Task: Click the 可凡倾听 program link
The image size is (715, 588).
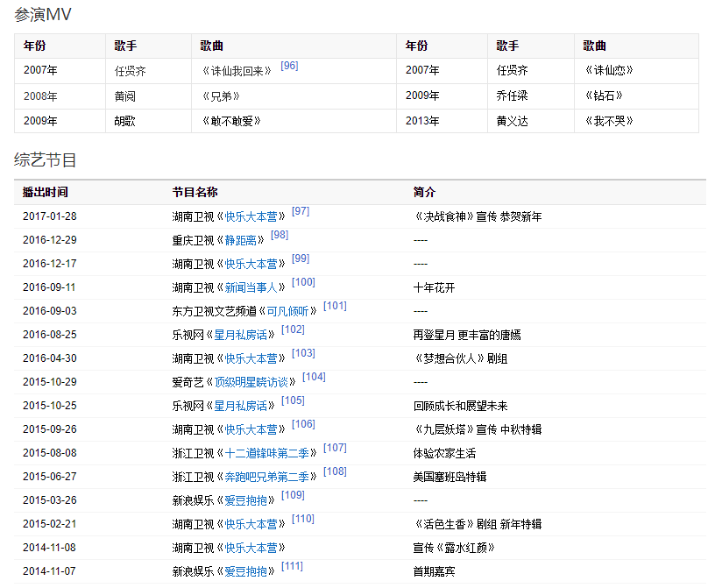Action: tap(288, 311)
